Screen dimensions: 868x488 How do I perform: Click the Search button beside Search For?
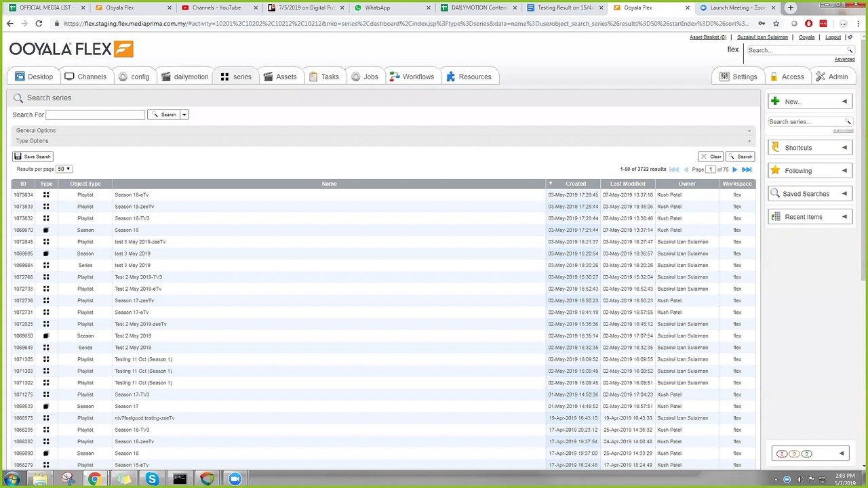tap(163, 115)
